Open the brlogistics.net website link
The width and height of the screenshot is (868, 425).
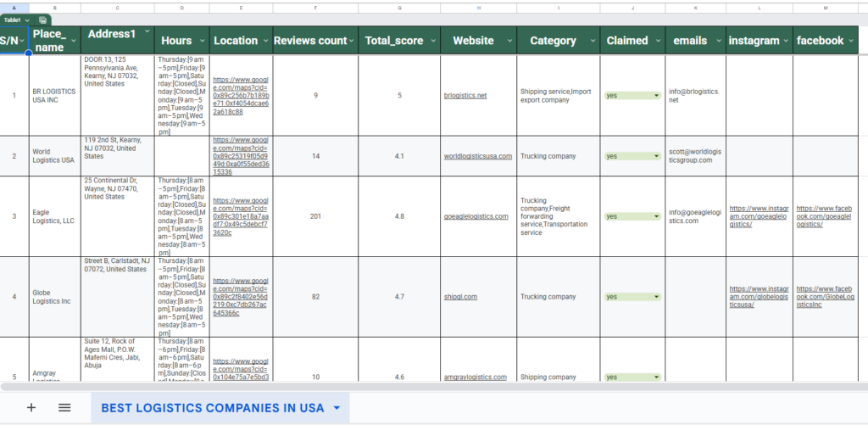pyautogui.click(x=465, y=95)
